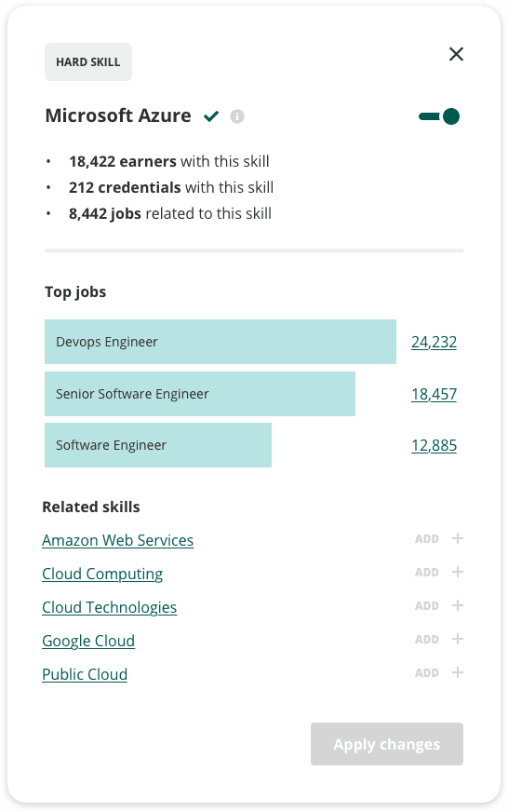Image resolution: width=508 pixels, height=812 pixels.
Task: Click the plus icon for Google Cloud
Action: pyautogui.click(x=458, y=639)
